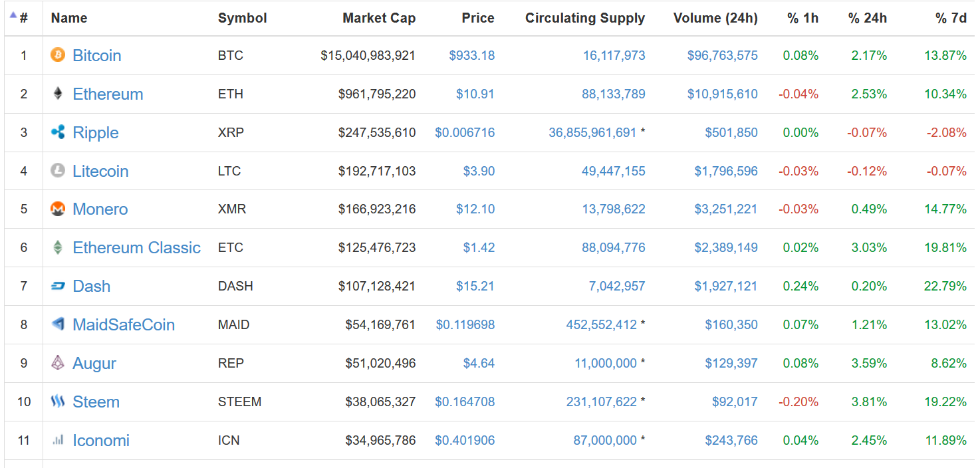Click Litecoin volume $1,796,596
Screen dimensions: 980x468
click(x=726, y=171)
